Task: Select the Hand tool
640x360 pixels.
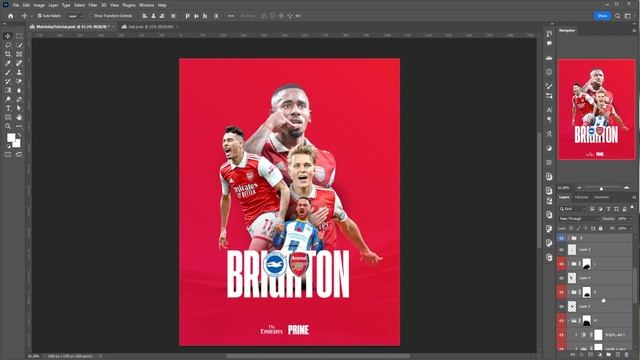Action: coord(19,117)
